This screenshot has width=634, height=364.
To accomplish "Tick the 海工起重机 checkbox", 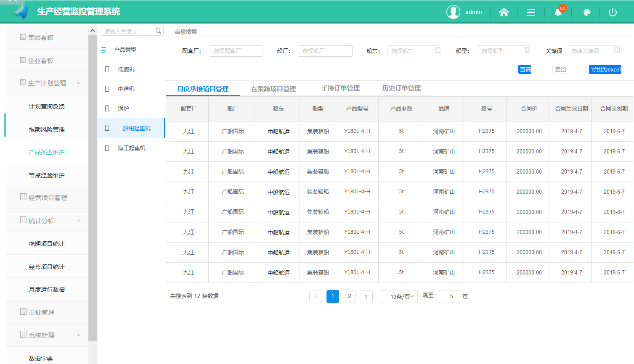I will pyautogui.click(x=107, y=148).
